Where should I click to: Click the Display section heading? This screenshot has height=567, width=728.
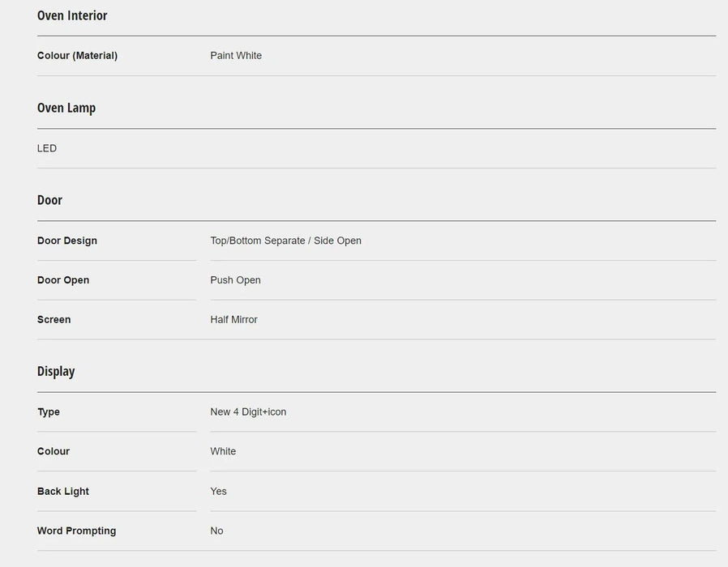pos(56,371)
